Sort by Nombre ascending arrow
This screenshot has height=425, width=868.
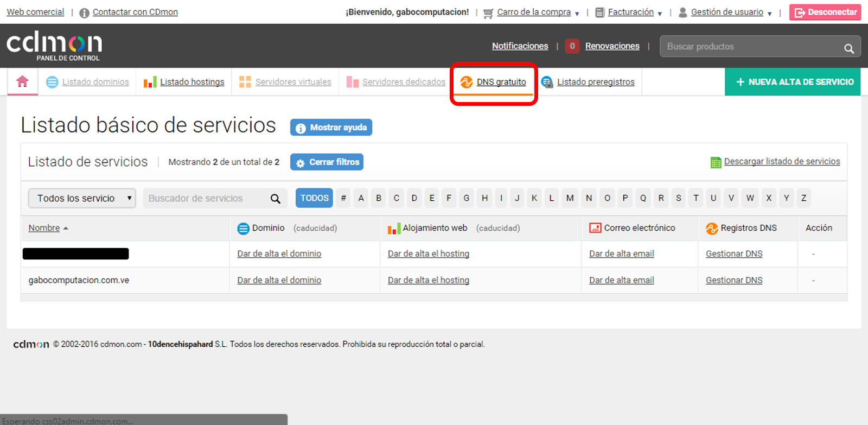coord(66,229)
